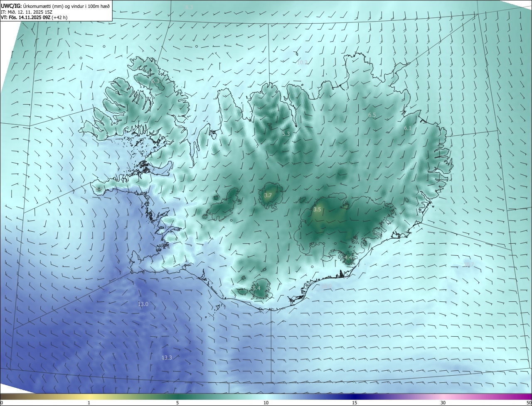Click the 8.3 value at top of map
The width and height of the screenshot is (532, 406).
click(189, 7)
